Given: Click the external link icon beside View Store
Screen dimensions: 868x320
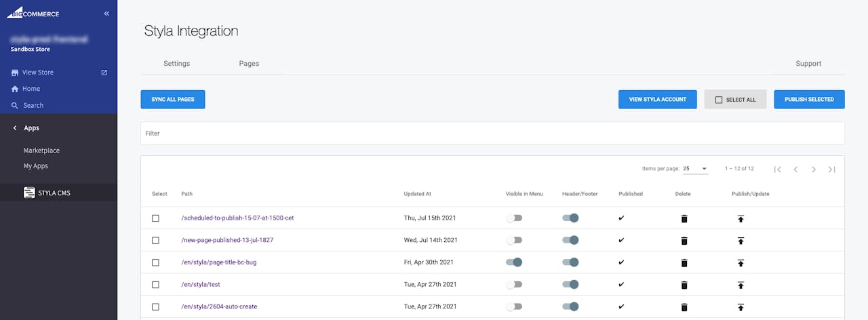Looking at the screenshot, I should coord(104,73).
